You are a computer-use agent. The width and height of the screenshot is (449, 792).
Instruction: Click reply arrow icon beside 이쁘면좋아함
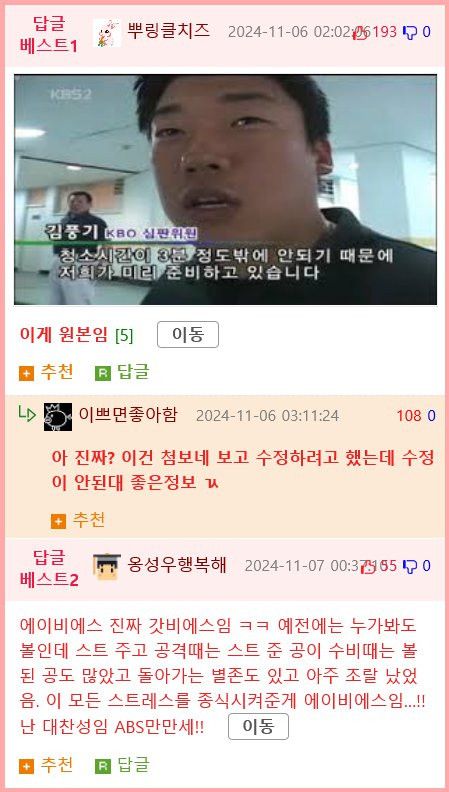click(27, 414)
